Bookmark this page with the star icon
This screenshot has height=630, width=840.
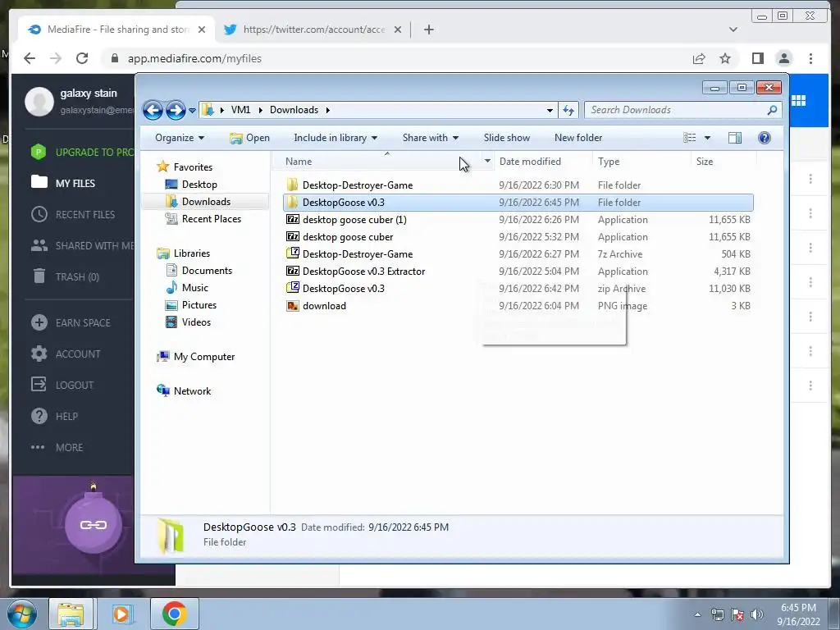(725, 58)
